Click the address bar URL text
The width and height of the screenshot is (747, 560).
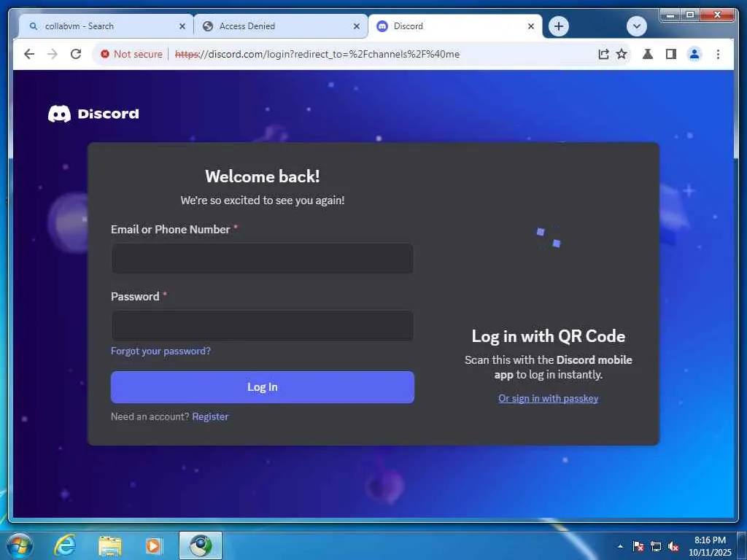[x=317, y=54]
